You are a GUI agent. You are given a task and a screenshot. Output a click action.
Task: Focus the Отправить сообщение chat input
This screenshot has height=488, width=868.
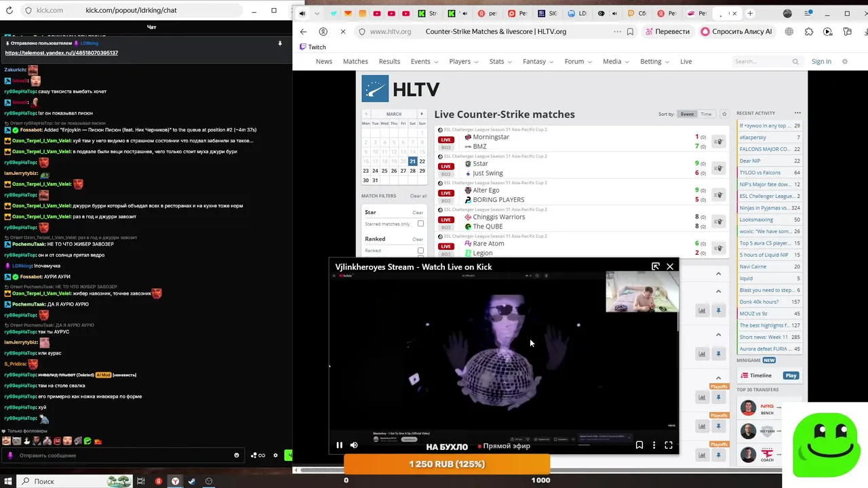pyautogui.click(x=122, y=455)
